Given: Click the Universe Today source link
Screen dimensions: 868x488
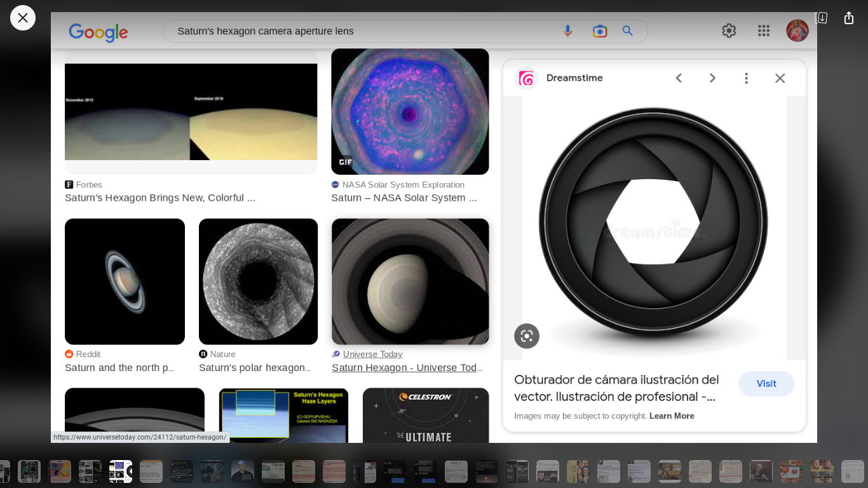Looking at the screenshot, I should tap(372, 355).
